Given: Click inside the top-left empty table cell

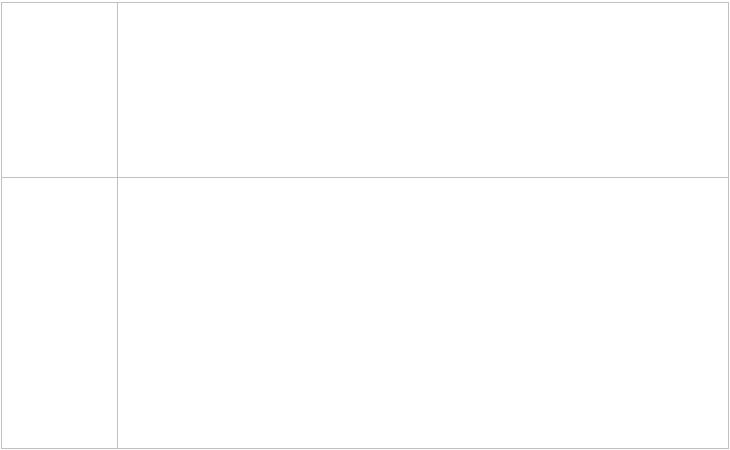Looking at the screenshot, I should 60,90.
